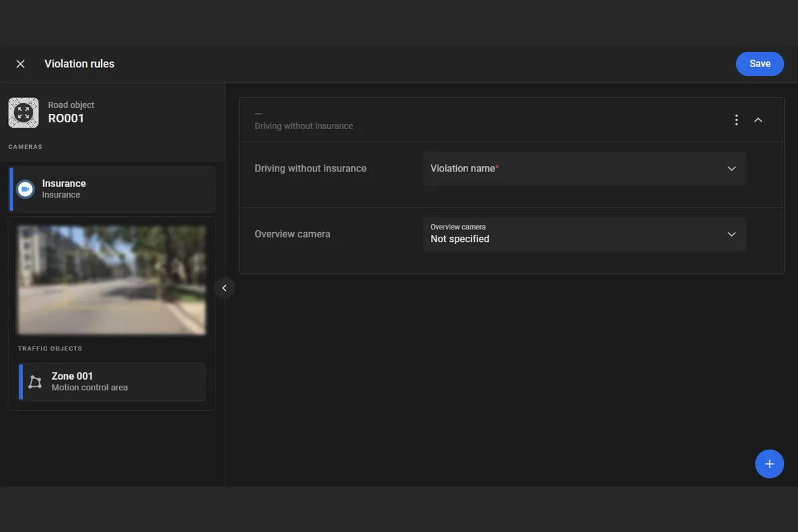Click the 'Violation rules' title

tap(79, 64)
